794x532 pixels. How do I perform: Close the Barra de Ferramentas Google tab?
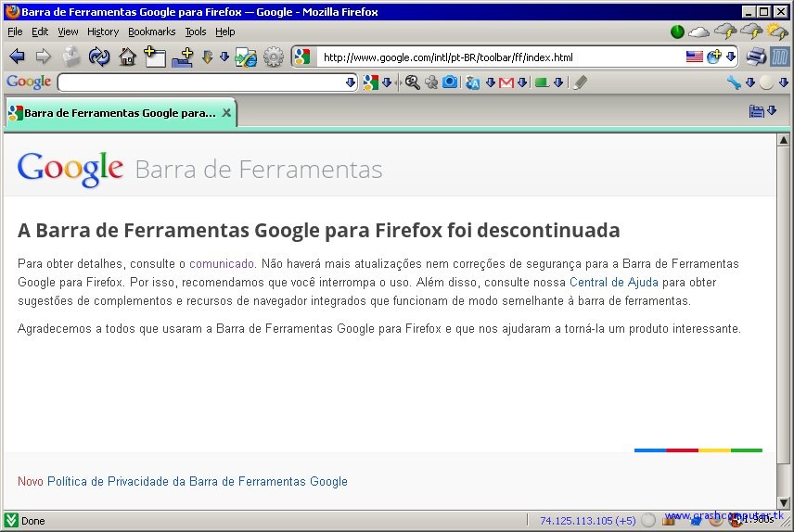coord(227,113)
